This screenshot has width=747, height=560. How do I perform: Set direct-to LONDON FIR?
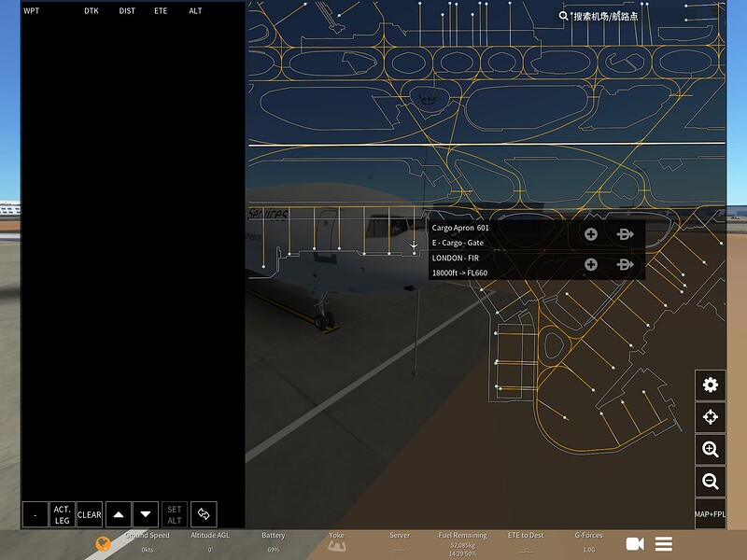[625, 264]
